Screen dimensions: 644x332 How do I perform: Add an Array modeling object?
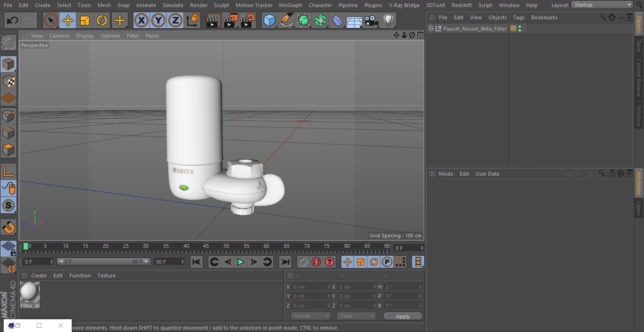tap(321, 20)
